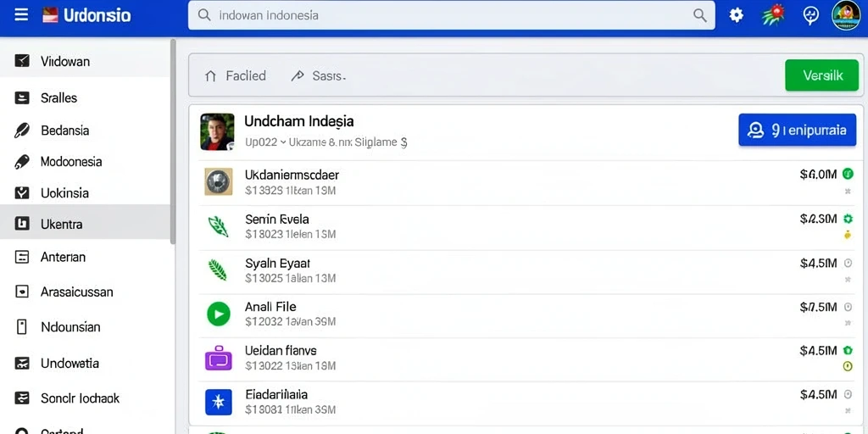Viewport: 868px width, 434px height.
Task: Click the green Versilk button
Action: click(822, 75)
